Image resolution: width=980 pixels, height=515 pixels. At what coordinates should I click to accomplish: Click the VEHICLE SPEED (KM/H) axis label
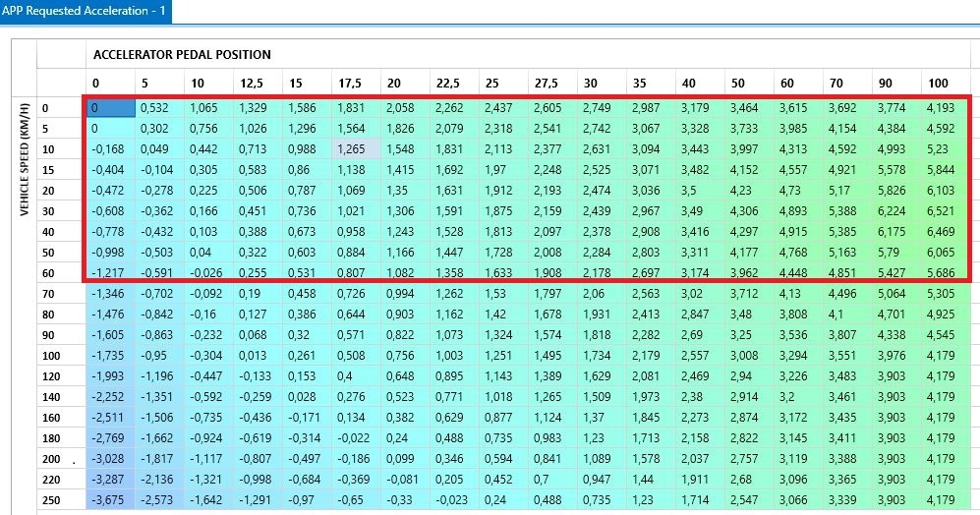tap(25, 160)
